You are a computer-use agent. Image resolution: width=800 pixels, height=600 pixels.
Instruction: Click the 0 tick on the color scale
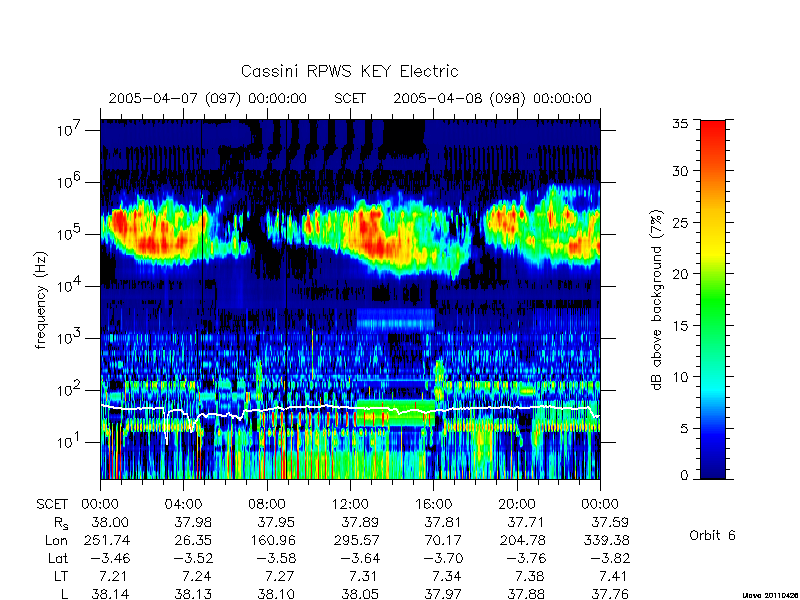(684, 475)
